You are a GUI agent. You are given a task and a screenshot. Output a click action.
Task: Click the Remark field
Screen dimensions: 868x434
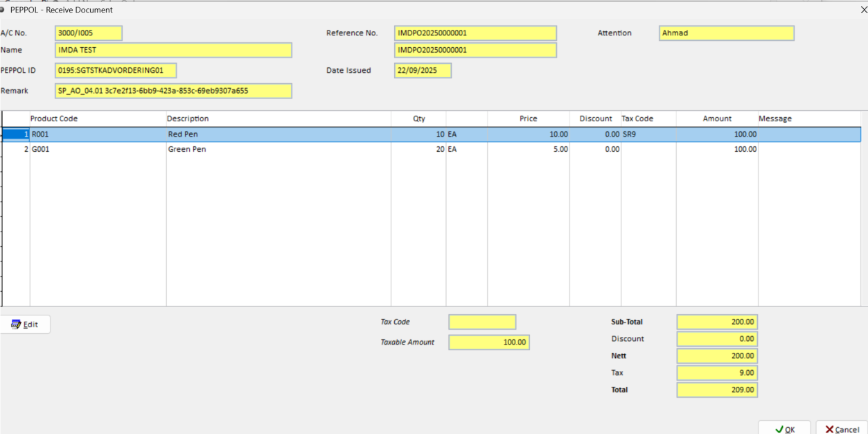point(173,91)
